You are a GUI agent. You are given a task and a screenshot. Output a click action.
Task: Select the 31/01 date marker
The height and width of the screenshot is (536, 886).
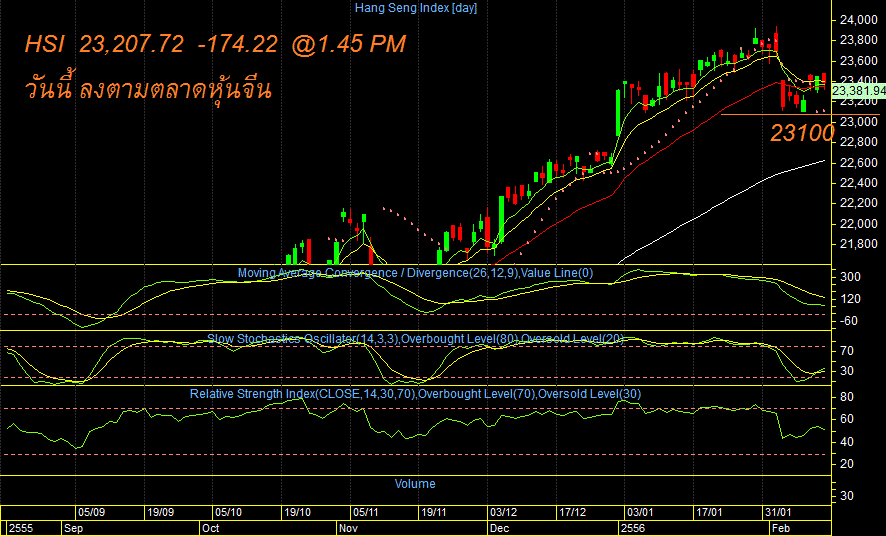pyautogui.click(x=778, y=513)
